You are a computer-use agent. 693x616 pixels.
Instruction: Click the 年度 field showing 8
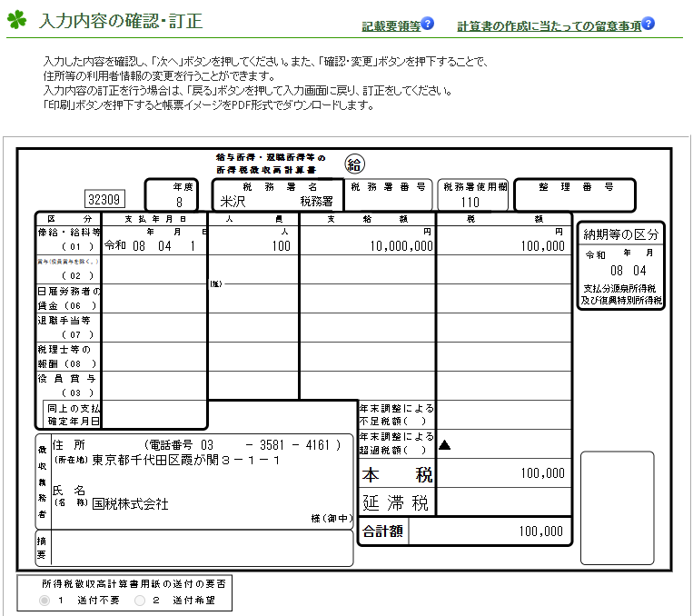(172, 195)
